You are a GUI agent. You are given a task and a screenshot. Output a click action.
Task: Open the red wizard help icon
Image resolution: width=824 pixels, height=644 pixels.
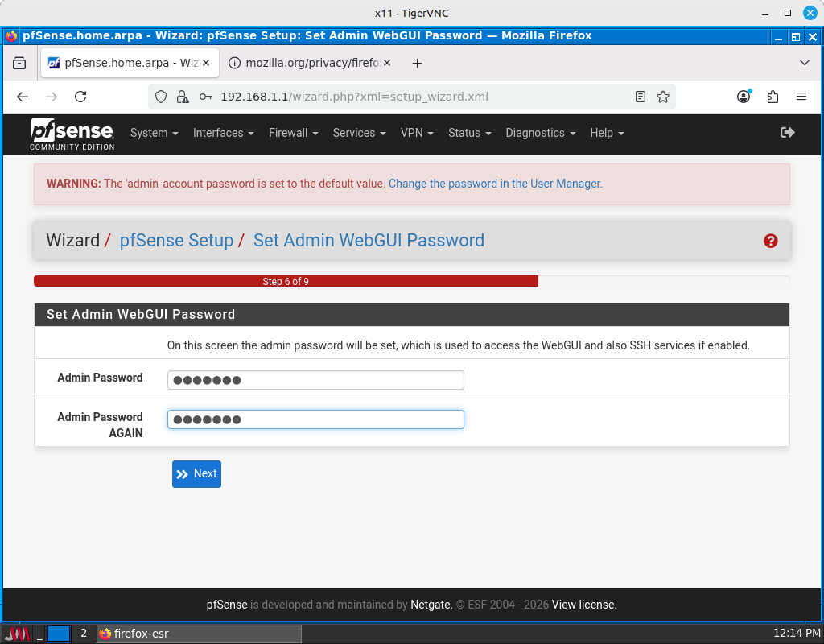(770, 241)
